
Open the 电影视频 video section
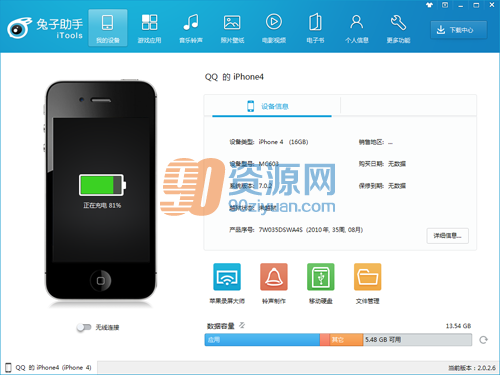tap(274, 28)
